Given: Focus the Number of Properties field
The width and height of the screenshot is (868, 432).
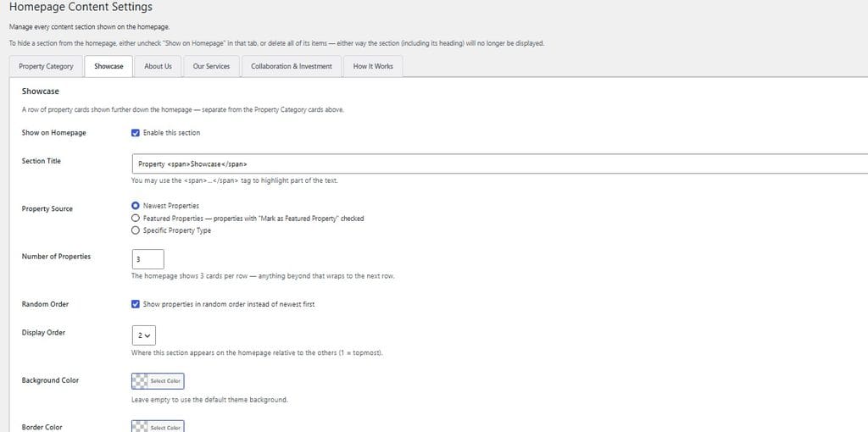Looking at the screenshot, I should [x=147, y=259].
